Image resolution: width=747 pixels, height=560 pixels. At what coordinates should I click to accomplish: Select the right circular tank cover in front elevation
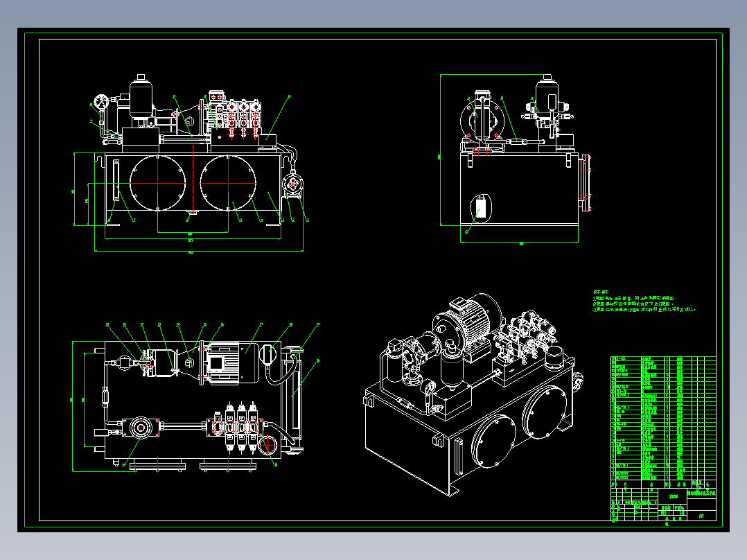tap(228, 182)
